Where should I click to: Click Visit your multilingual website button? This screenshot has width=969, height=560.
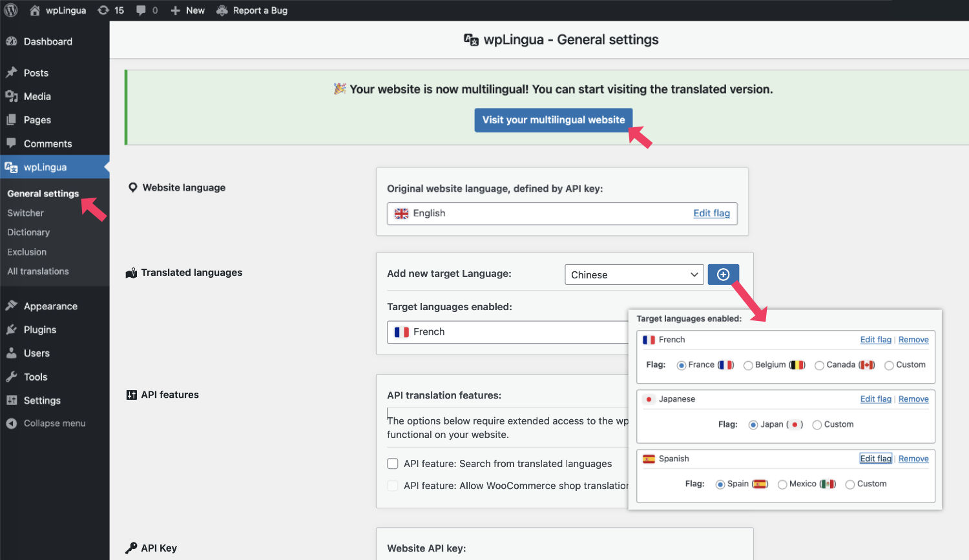pos(554,120)
